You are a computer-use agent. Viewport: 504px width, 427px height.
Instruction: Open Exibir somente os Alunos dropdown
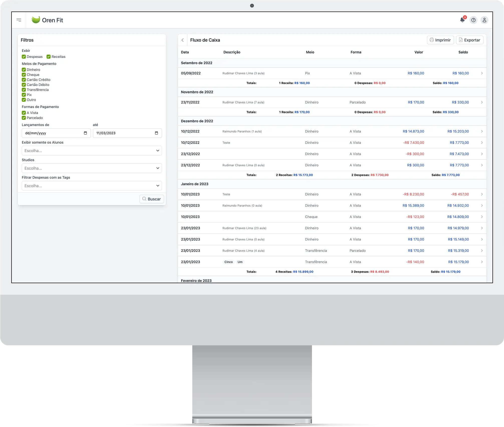point(92,151)
